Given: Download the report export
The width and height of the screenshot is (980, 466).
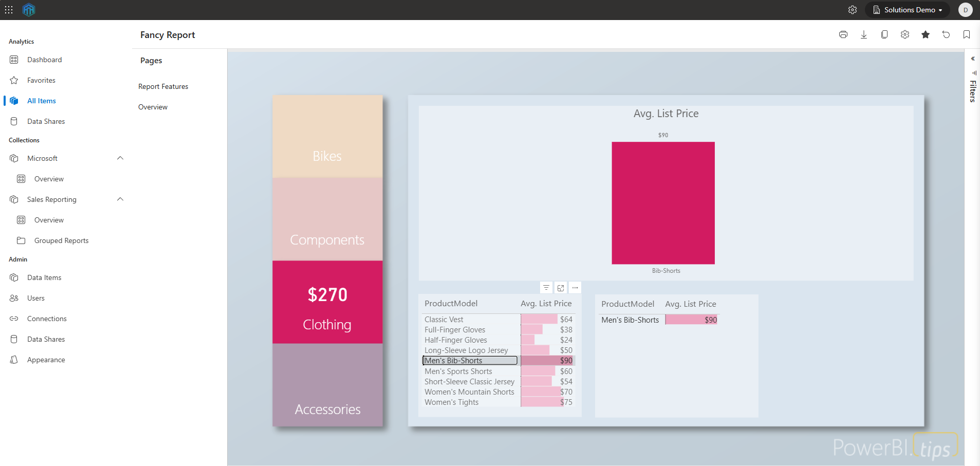Looking at the screenshot, I should [x=863, y=34].
